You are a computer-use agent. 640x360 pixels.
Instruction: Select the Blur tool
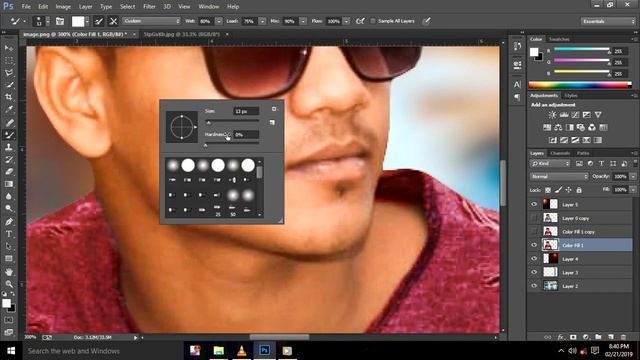pyautogui.click(x=9, y=196)
